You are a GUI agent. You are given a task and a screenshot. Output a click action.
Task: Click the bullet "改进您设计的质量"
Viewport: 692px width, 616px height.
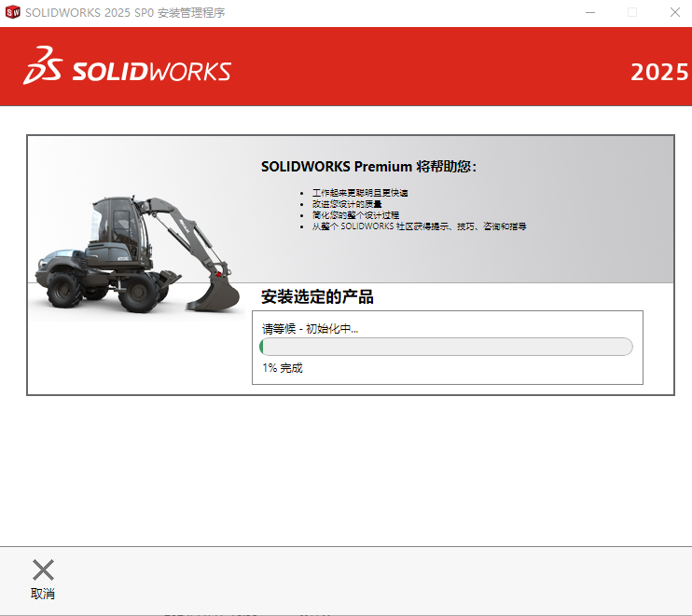click(347, 204)
